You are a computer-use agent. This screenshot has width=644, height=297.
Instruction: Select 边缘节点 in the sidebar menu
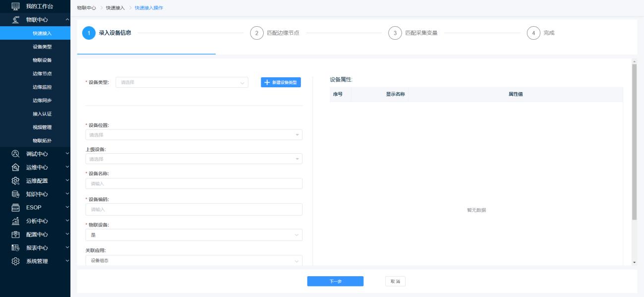[x=42, y=73]
